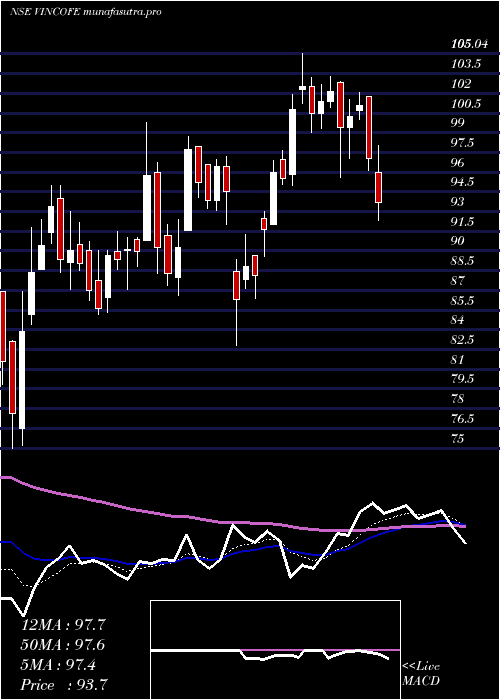Screen dimensions: 500x700
Task: Click inside the Live MACD inset chart
Action: (275, 650)
